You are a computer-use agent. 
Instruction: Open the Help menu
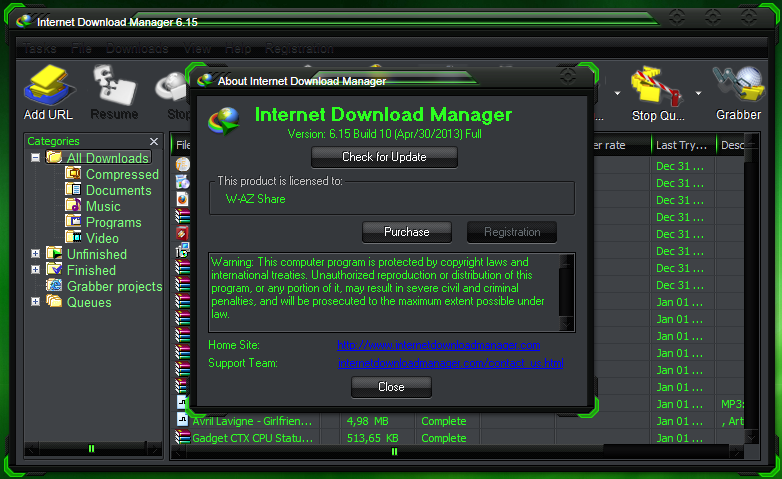(x=238, y=48)
